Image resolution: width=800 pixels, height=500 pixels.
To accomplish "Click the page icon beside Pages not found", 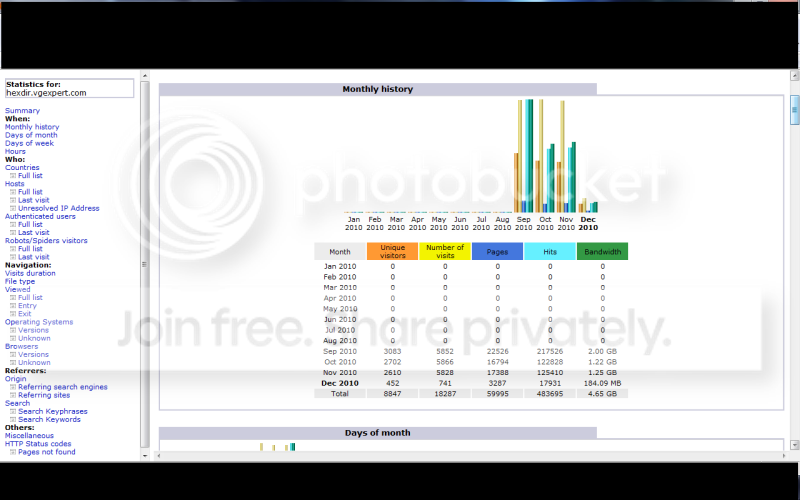I will (x=13, y=452).
